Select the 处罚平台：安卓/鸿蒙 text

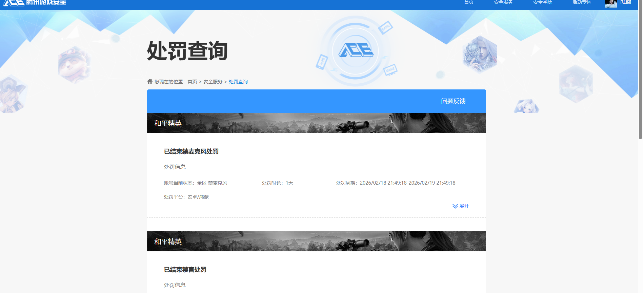pos(186,197)
